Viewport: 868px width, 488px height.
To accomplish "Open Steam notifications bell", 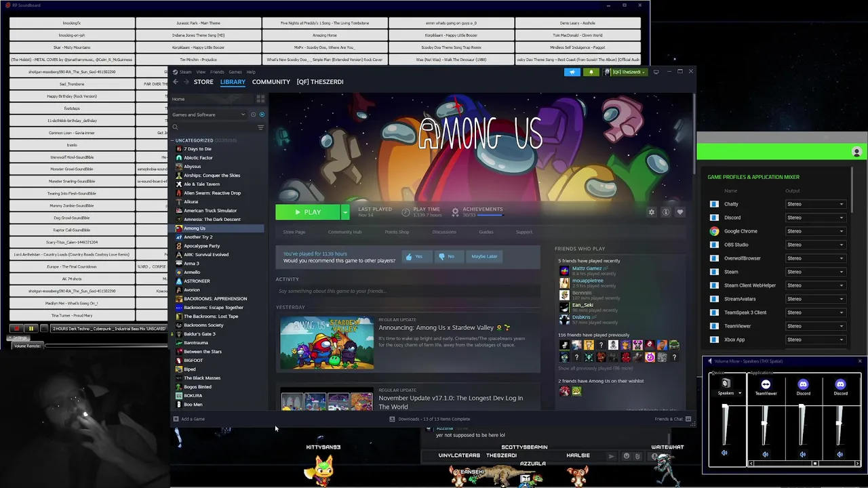I will click(x=591, y=72).
